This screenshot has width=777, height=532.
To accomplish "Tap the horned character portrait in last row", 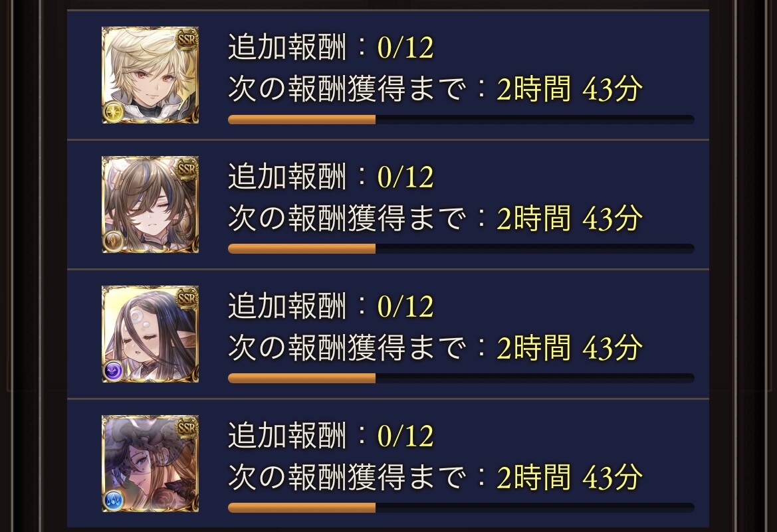I will coord(150,464).
